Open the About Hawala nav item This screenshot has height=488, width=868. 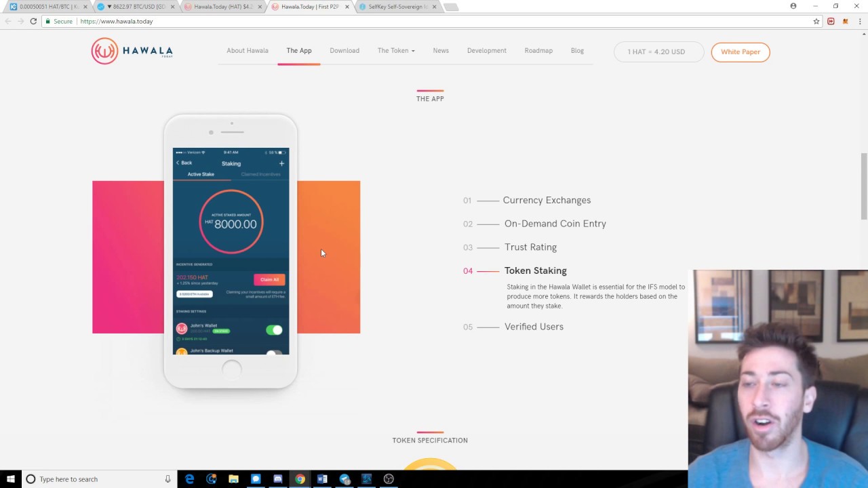coord(248,51)
